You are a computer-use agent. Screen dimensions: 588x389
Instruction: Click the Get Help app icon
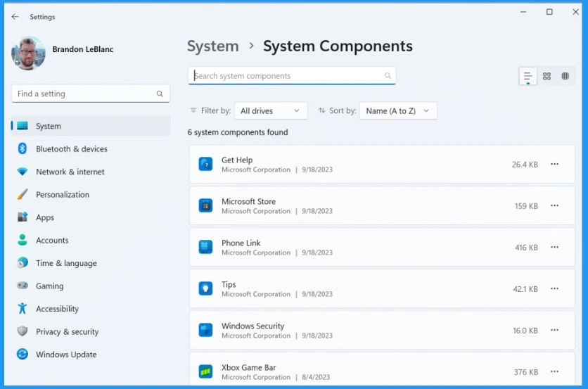click(x=205, y=165)
